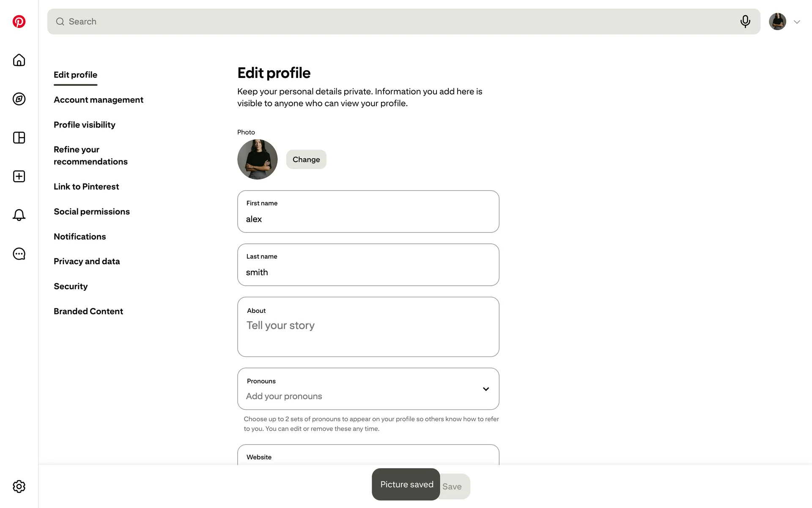The image size is (812, 508).
Task: Open the messages chat icon
Action: coord(19,254)
